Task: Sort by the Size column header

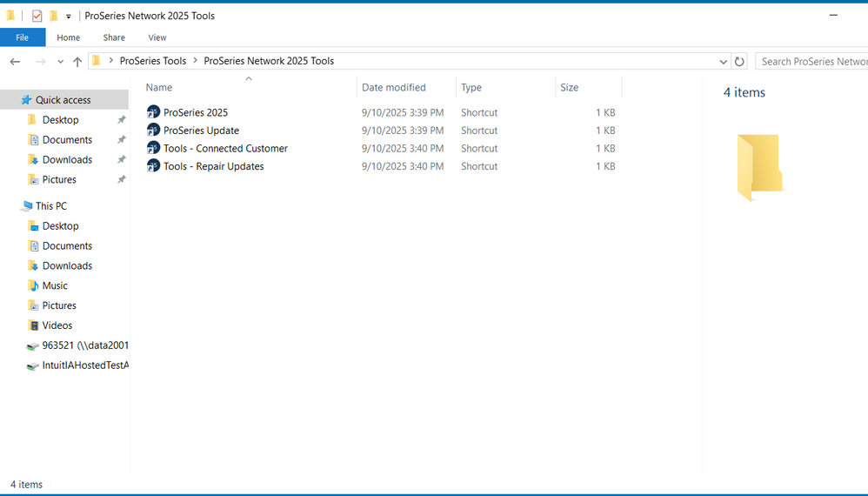Action: click(x=569, y=88)
